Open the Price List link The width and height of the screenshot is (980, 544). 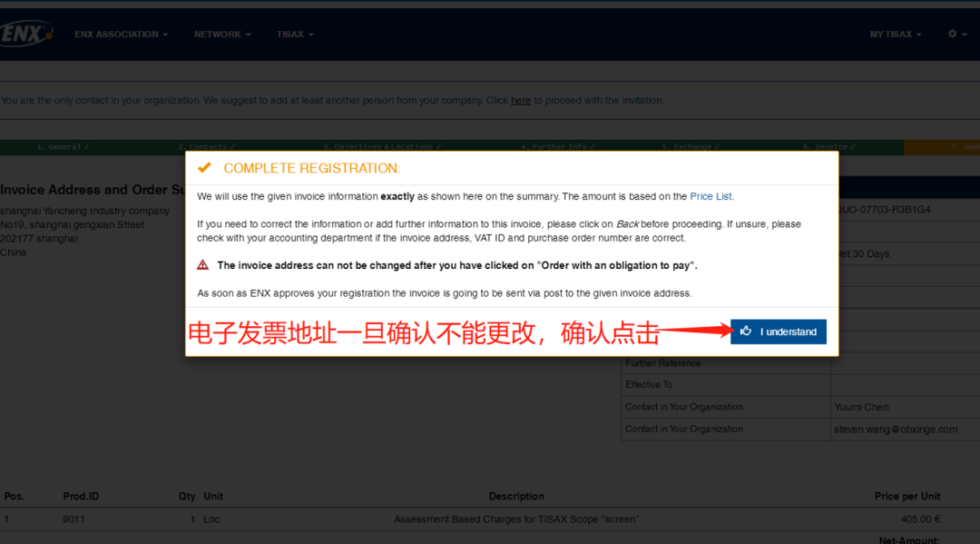[710, 196]
